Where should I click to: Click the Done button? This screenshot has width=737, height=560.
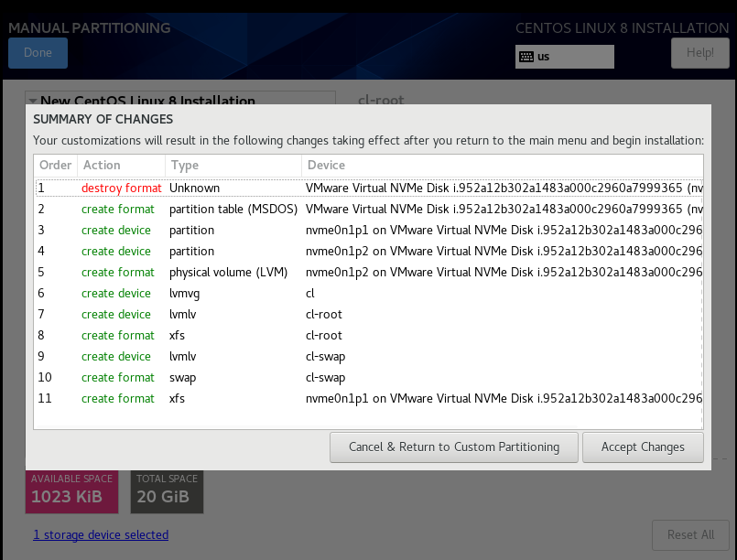click(x=38, y=53)
